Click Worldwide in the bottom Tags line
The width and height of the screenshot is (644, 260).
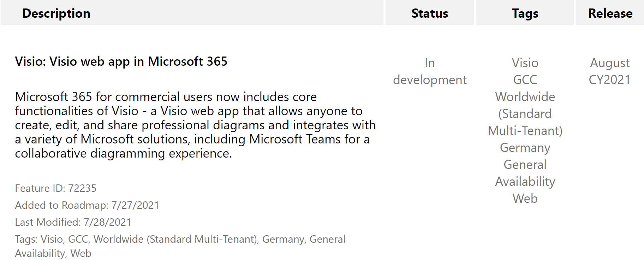tap(119, 239)
